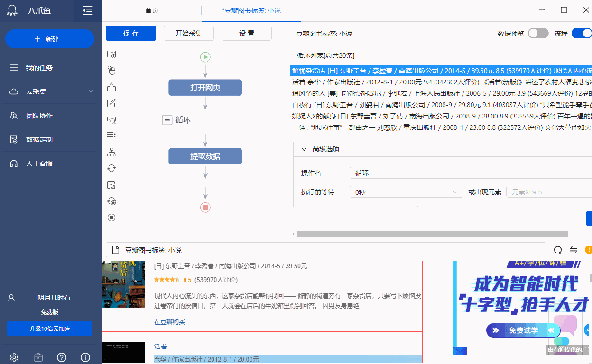
Task: Select the end-flow stop tool
Action: 111,218
